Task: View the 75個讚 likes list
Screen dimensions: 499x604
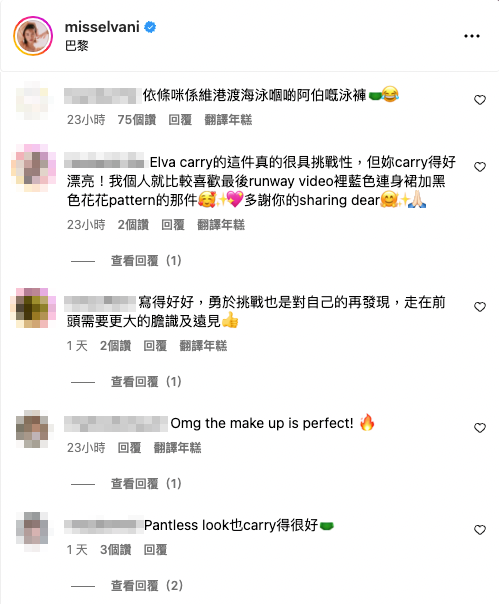Action: 137,120
